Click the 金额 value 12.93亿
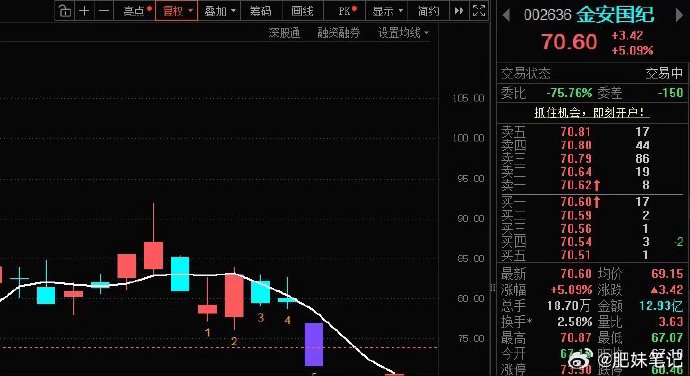 (661, 306)
